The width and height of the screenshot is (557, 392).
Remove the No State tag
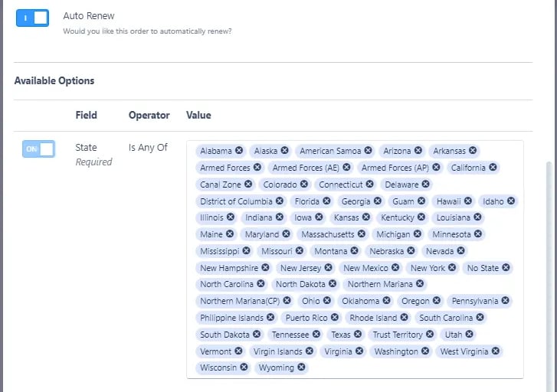click(506, 268)
